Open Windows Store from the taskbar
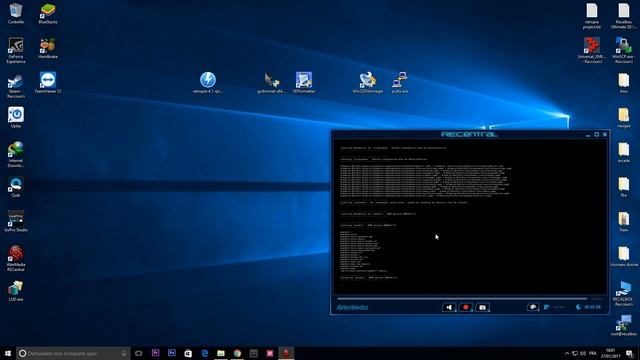The width and height of the screenshot is (640, 360). point(188,353)
